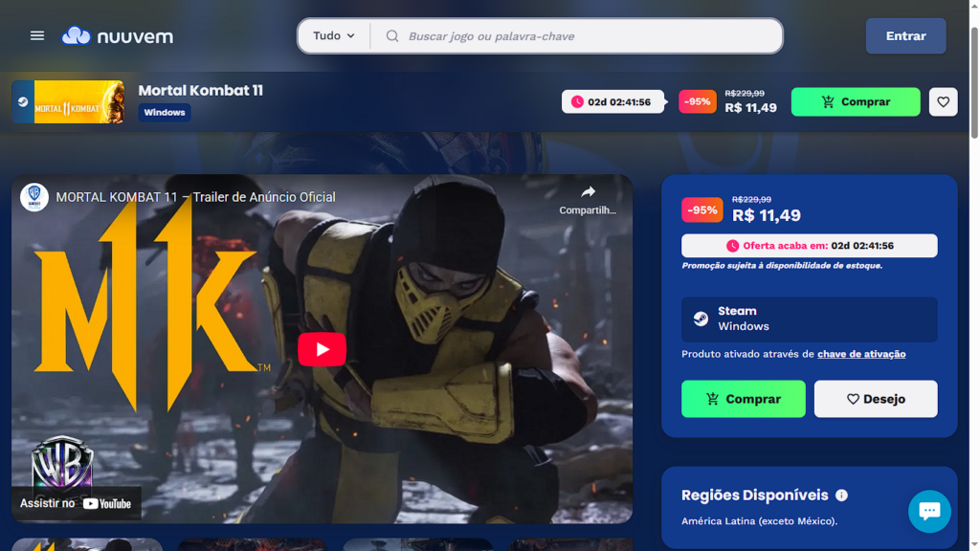Click the info icon beside Regiões Disponíveis
The height and width of the screenshot is (551, 980).
click(x=841, y=496)
